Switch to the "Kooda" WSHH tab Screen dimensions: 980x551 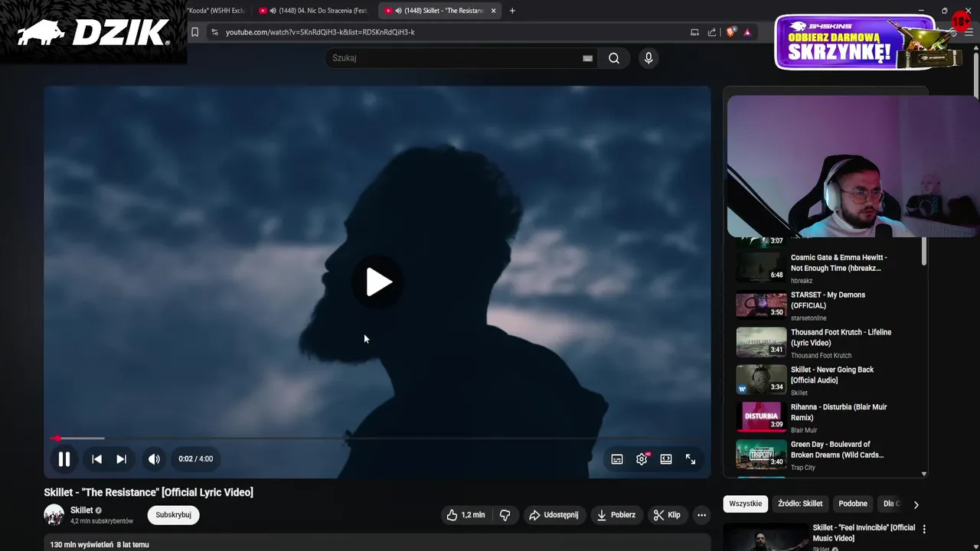coord(217,11)
